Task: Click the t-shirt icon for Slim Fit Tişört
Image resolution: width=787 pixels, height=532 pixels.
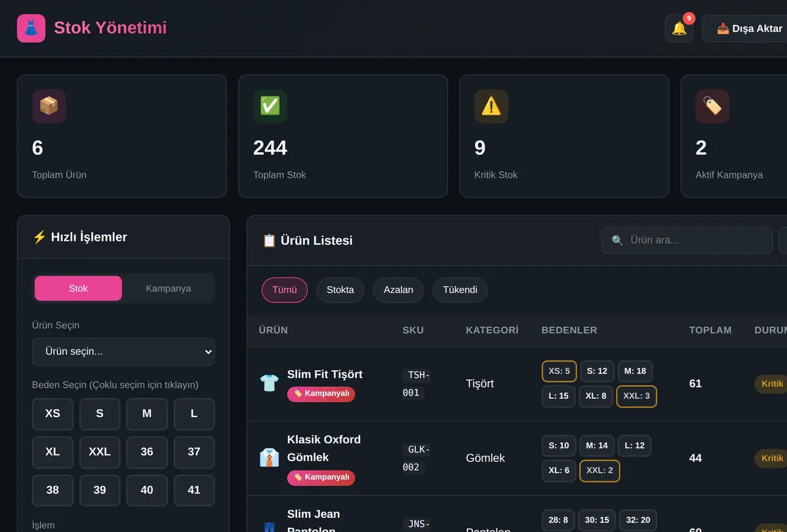Action: click(x=270, y=383)
